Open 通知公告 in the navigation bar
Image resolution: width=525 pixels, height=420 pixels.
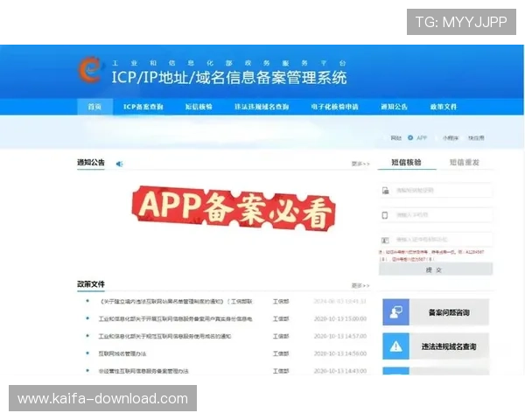[394, 107]
